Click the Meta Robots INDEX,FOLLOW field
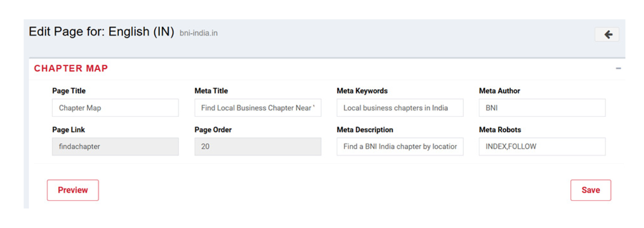The image size is (644, 228). [542, 146]
